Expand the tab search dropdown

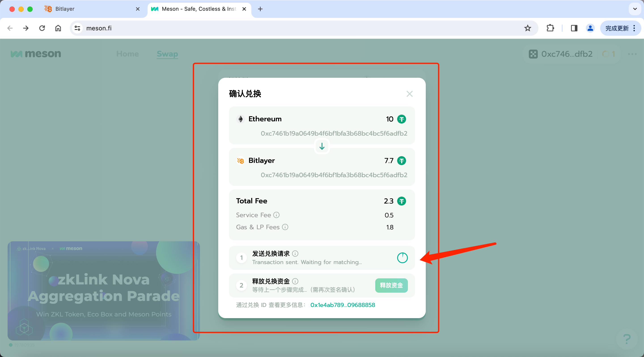[635, 9]
